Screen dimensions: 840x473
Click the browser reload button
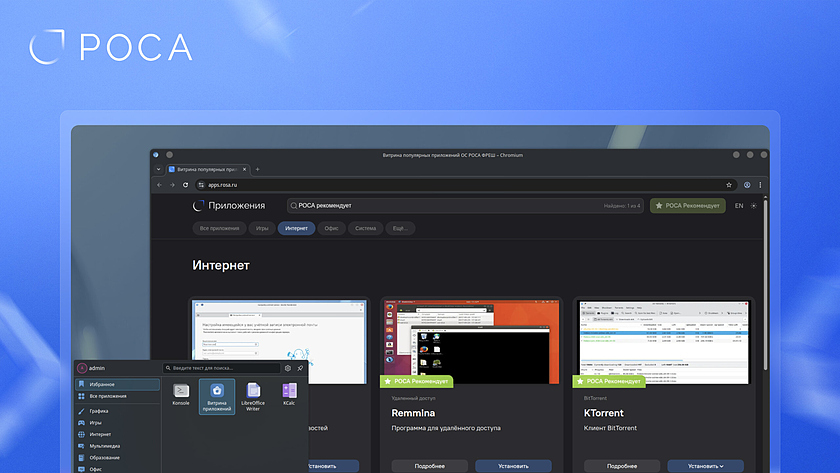point(184,185)
